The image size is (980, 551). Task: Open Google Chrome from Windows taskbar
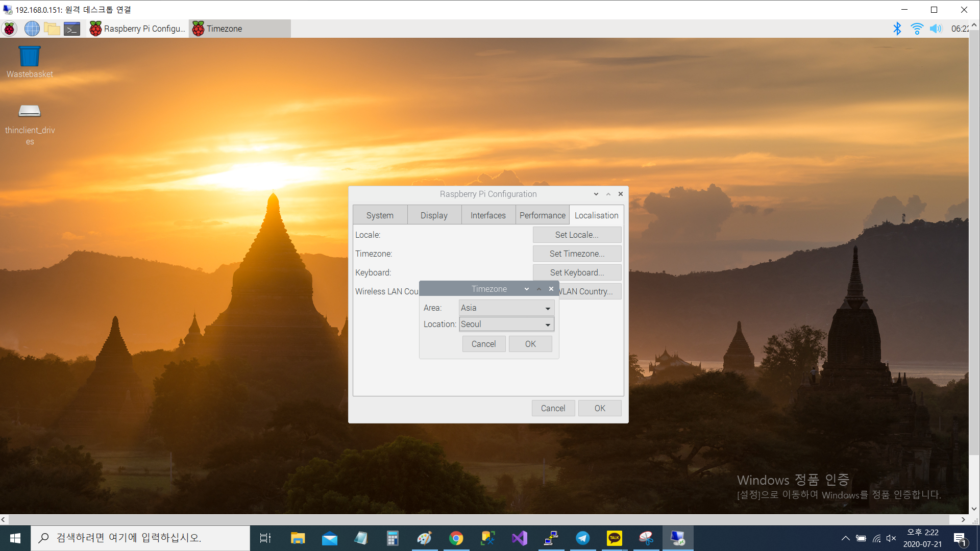pyautogui.click(x=456, y=538)
